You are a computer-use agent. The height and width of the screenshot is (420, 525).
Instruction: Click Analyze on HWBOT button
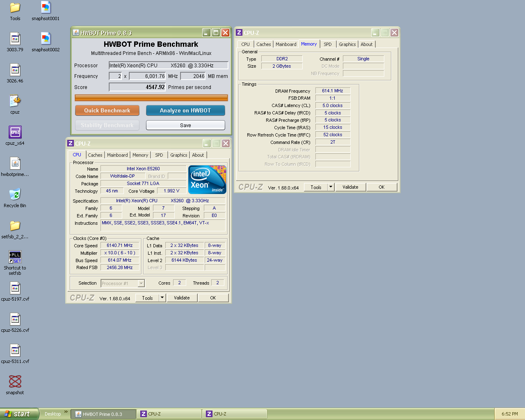tap(185, 111)
